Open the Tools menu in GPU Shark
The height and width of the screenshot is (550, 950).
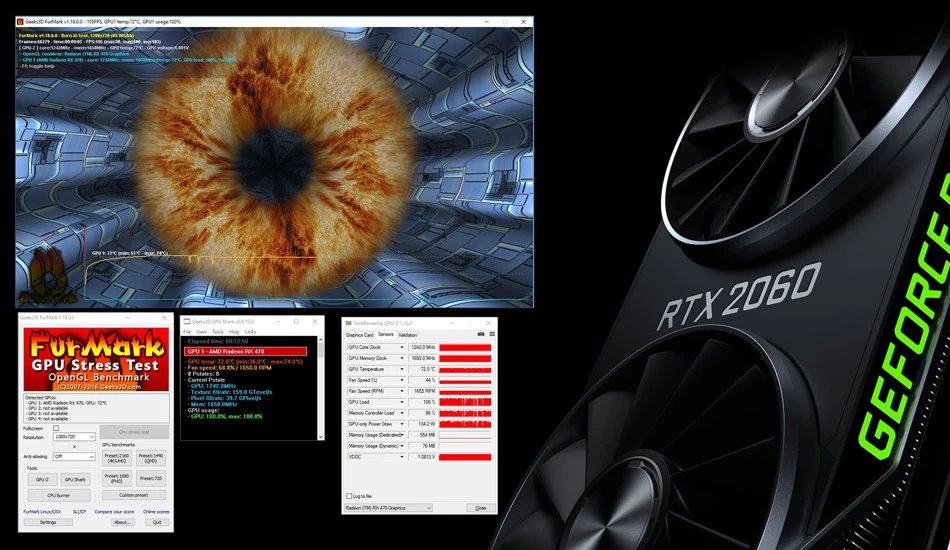pos(218,332)
